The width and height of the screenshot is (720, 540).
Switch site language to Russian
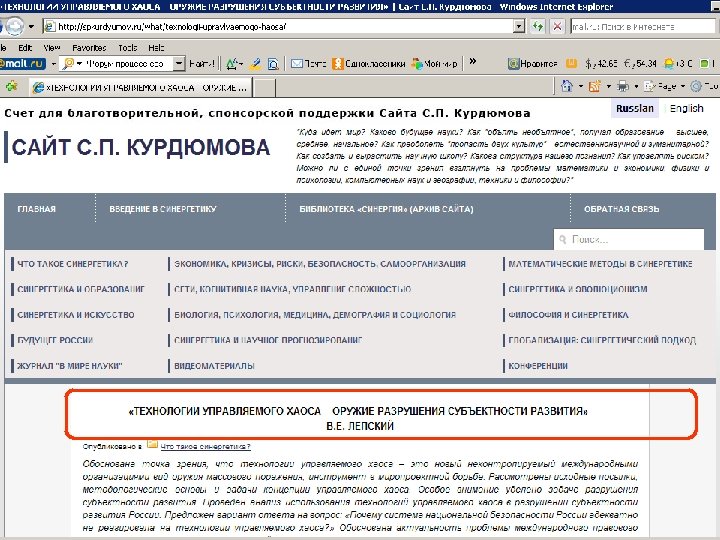[635, 108]
